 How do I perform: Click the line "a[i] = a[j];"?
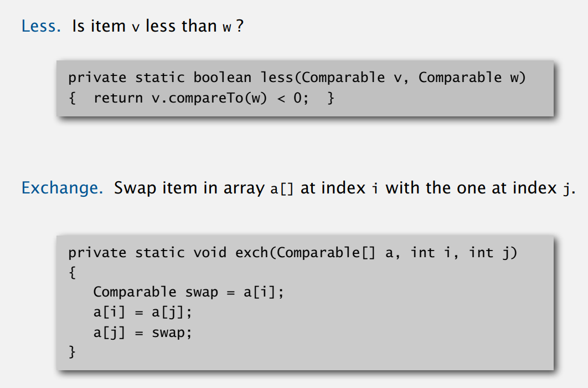(x=142, y=313)
